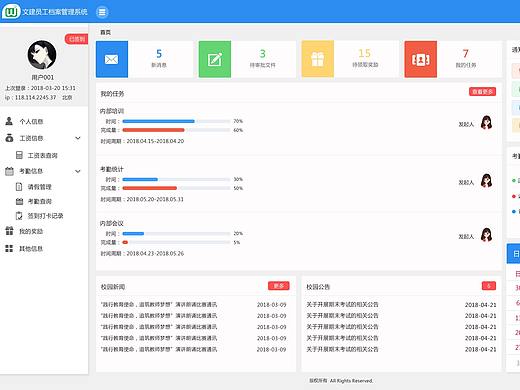This screenshot has width=520, height=390.
Task: Click 查看更多 button in 我的任务
Action: 482,91
